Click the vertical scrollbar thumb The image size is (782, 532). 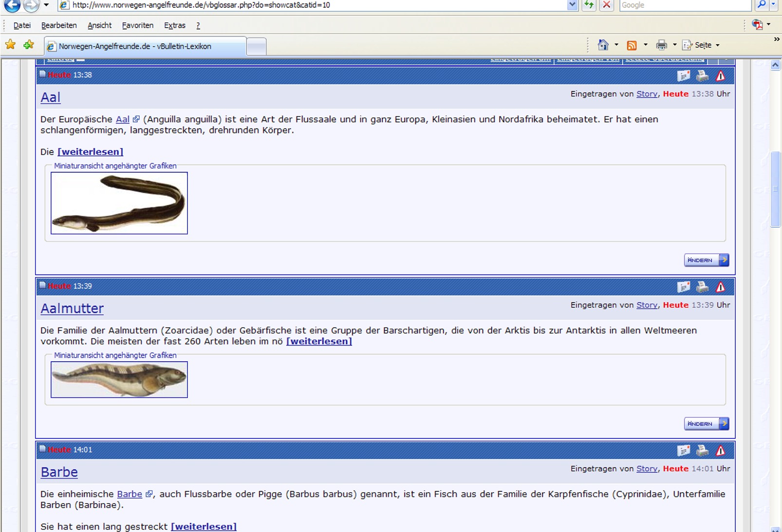(x=775, y=189)
